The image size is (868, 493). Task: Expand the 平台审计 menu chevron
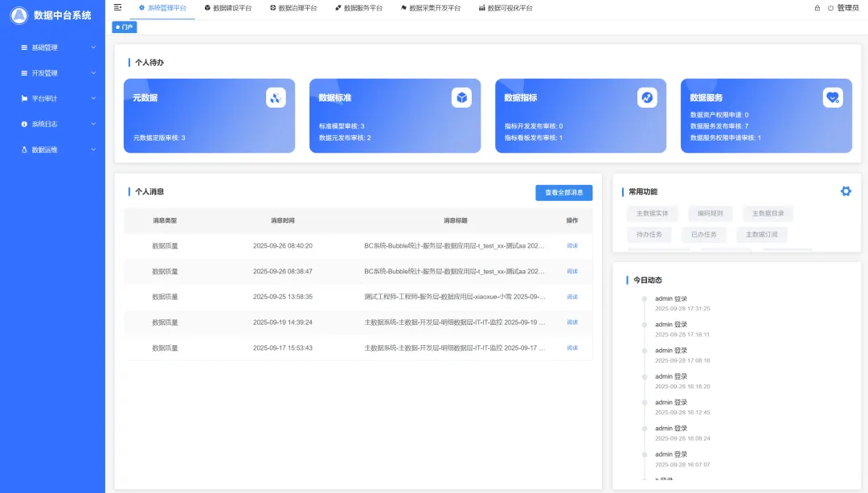click(93, 99)
